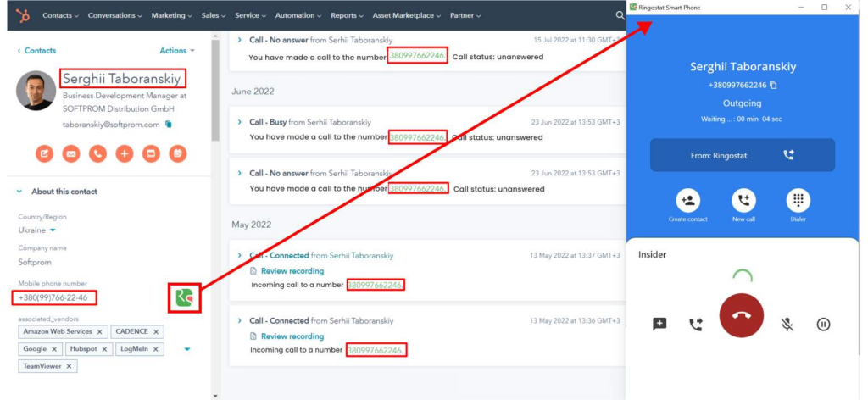
Task: Transfer call using bottom transfer icon
Action: coord(695,325)
